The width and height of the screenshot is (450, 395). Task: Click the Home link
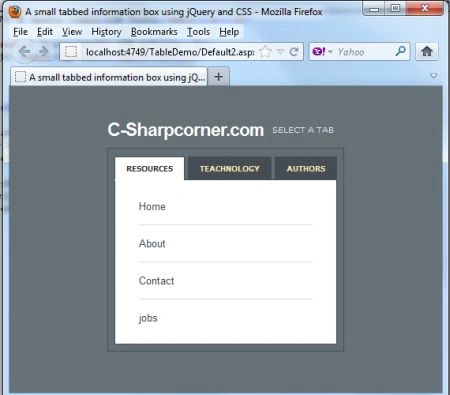click(152, 206)
